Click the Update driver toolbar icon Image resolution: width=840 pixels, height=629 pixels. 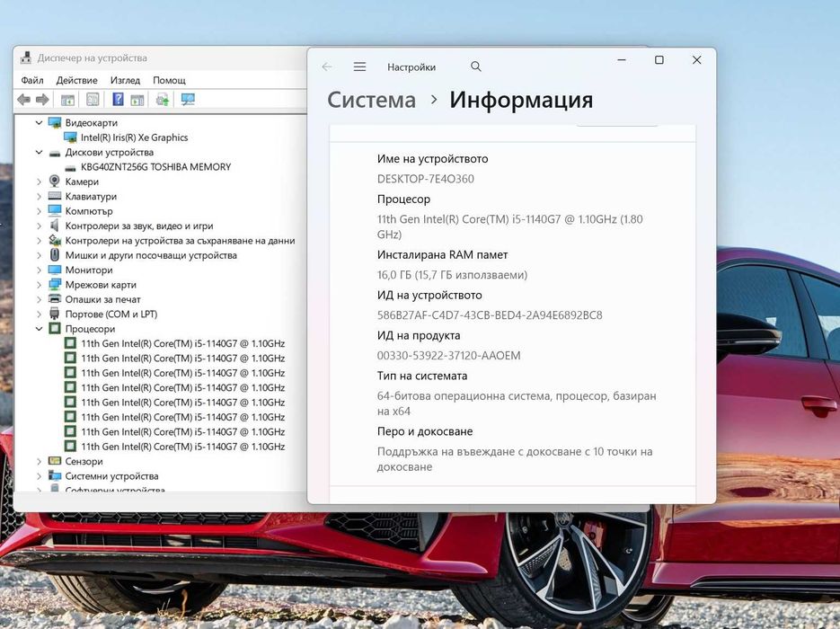pos(163,99)
